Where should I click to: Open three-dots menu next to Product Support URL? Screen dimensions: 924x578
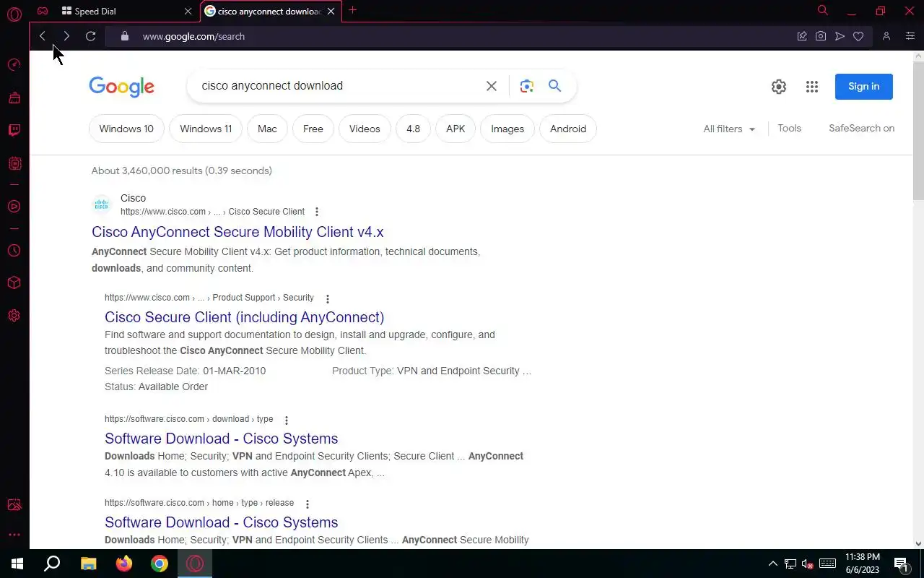point(327,298)
